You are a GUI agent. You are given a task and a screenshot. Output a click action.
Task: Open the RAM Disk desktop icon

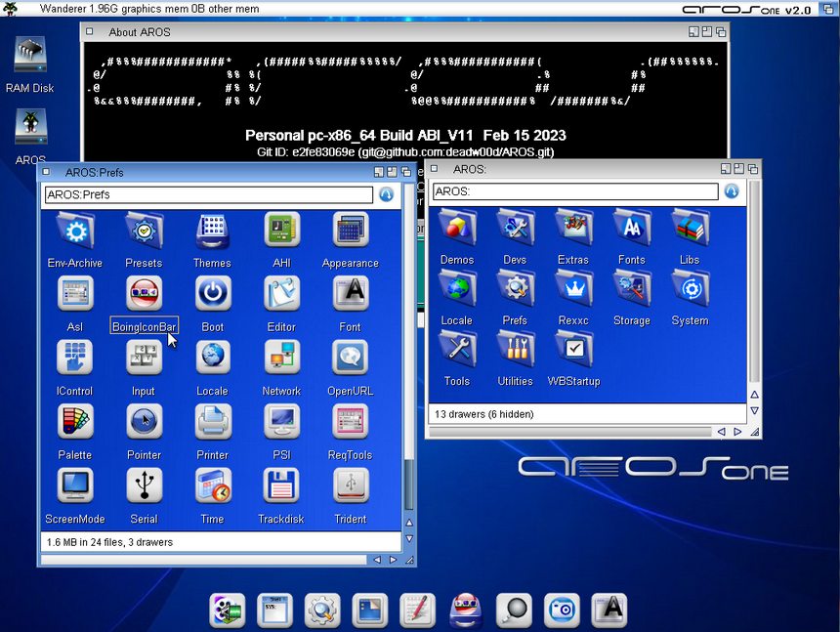(x=29, y=57)
